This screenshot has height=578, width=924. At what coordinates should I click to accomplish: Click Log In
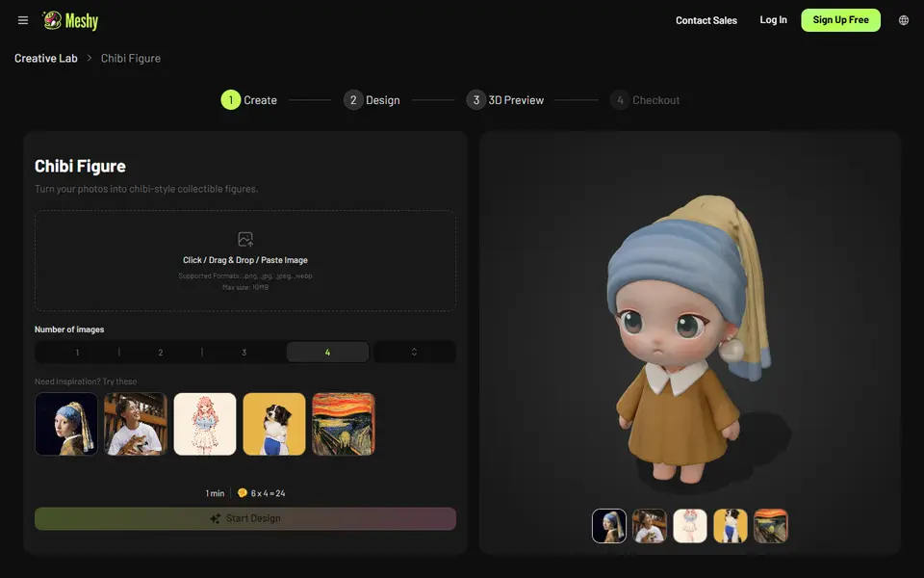pos(773,20)
